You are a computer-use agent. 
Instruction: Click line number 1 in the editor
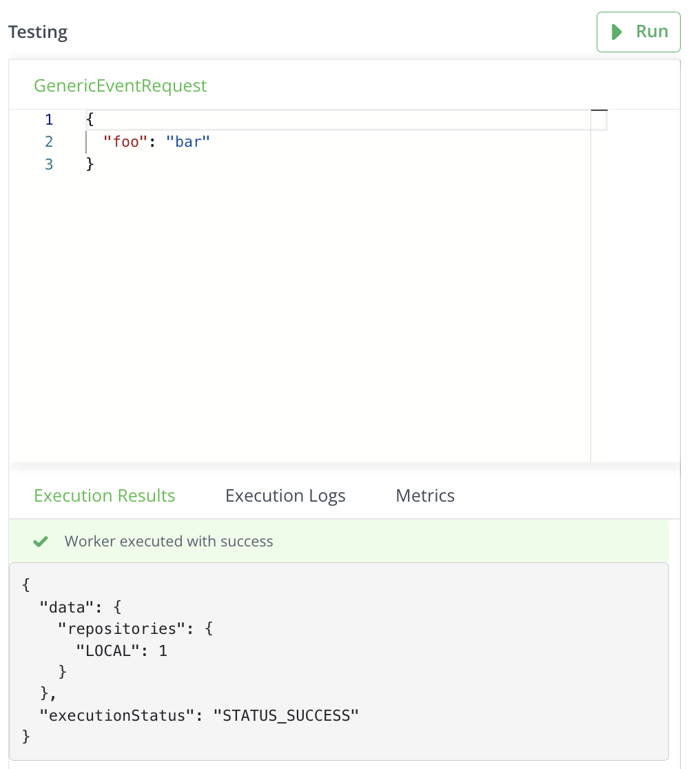click(x=49, y=119)
